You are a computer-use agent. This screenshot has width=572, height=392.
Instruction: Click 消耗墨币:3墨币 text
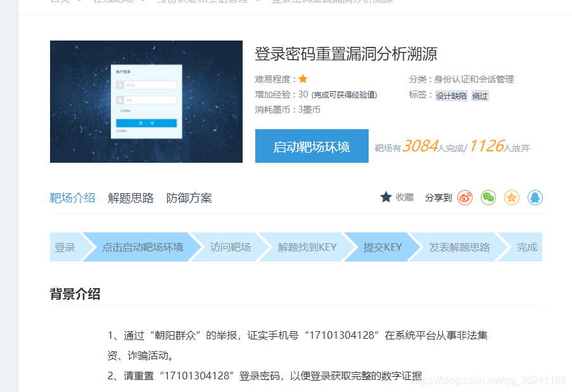(x=288, y=110)
